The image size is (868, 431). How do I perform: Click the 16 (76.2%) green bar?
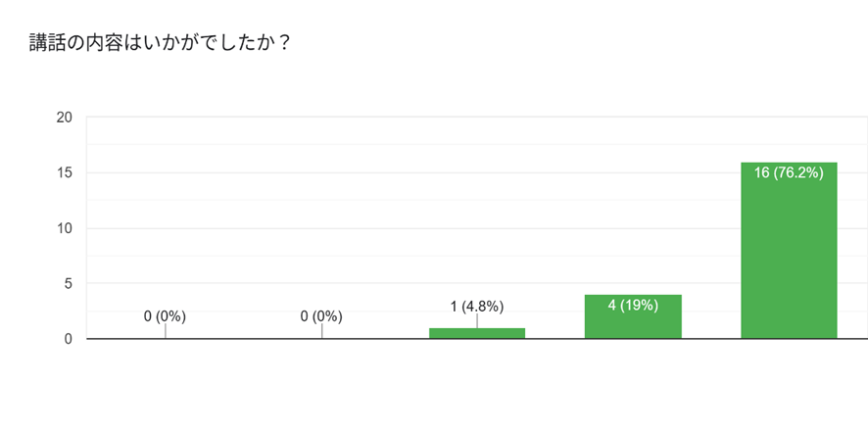(x=789, y=250)
